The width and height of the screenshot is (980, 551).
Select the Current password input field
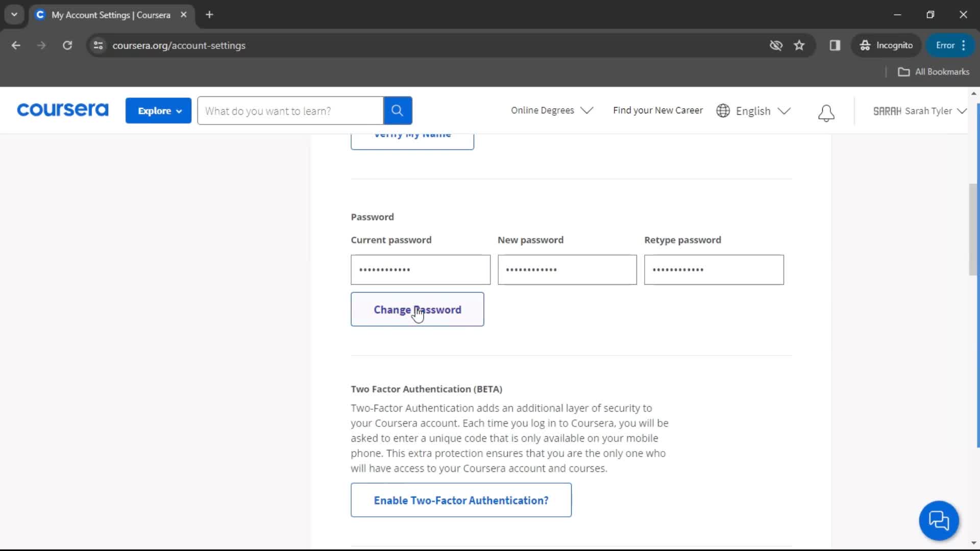(420, 269)
